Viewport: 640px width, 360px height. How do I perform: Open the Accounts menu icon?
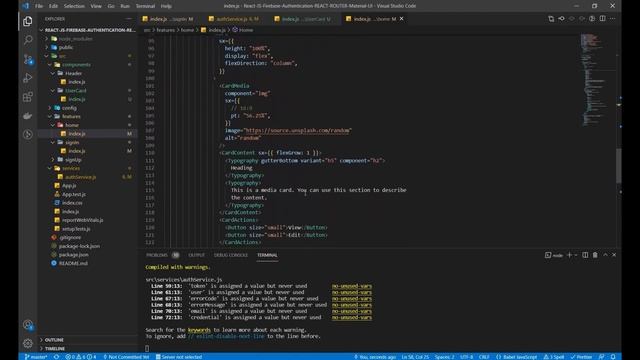click(x=28, y=325)
